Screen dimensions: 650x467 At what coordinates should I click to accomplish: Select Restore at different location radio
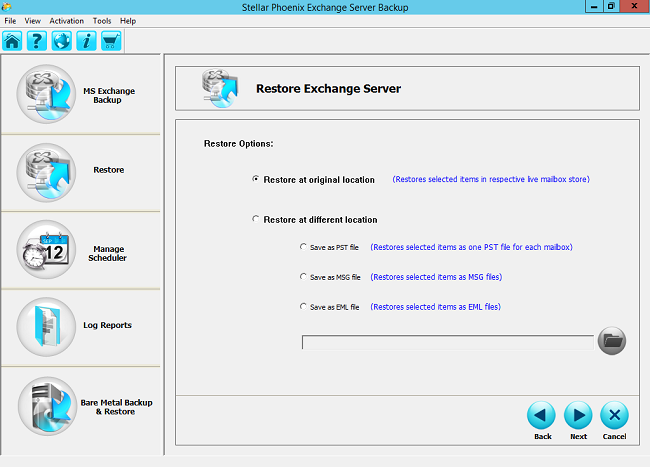click(256, 218)
